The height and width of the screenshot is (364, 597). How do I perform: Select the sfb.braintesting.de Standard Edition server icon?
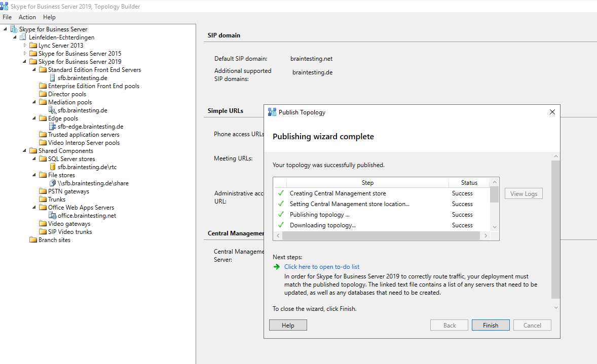point(53,77)
